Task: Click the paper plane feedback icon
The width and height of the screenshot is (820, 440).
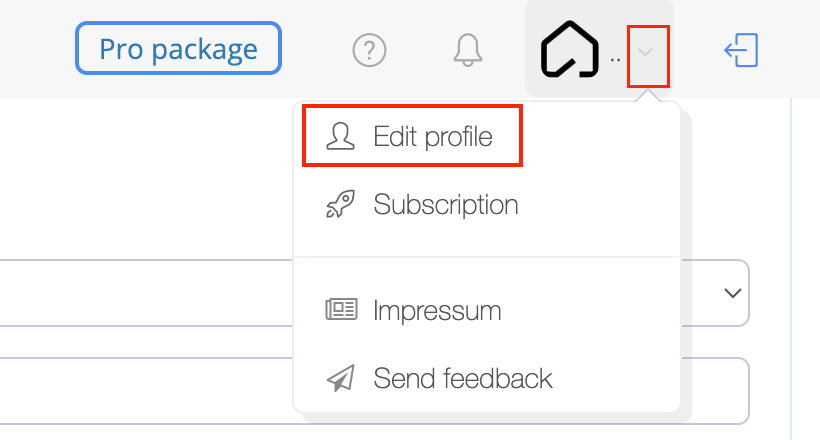Action: click(x=340, y=378)
